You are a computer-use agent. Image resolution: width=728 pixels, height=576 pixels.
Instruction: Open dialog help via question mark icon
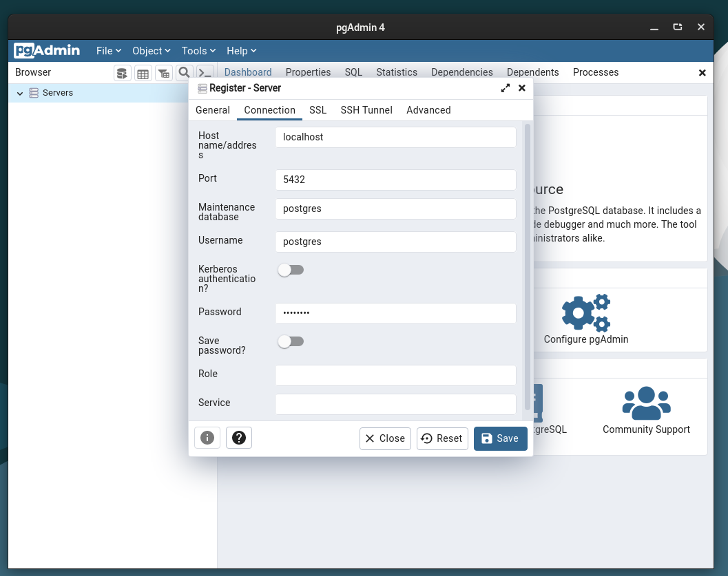(x=239, y=438)
